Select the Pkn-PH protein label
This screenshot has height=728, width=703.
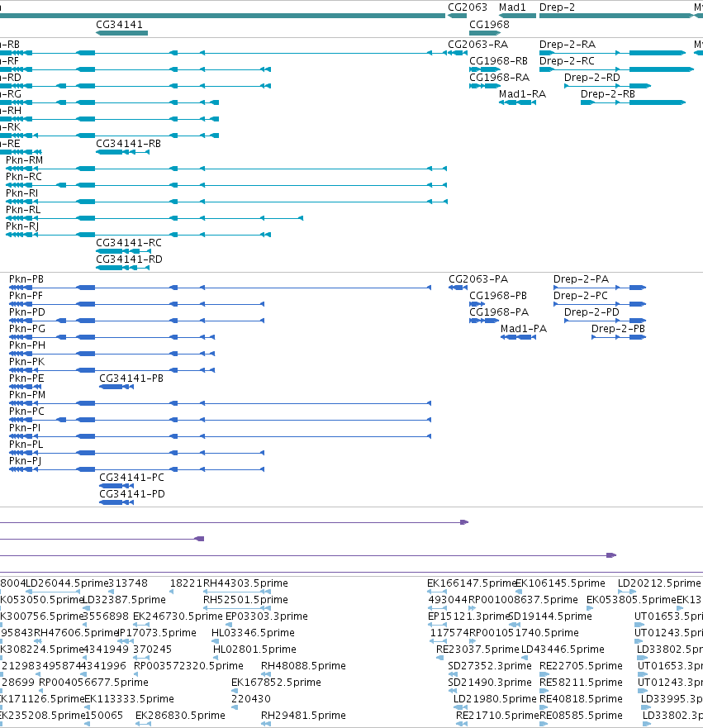pos(27,345)
